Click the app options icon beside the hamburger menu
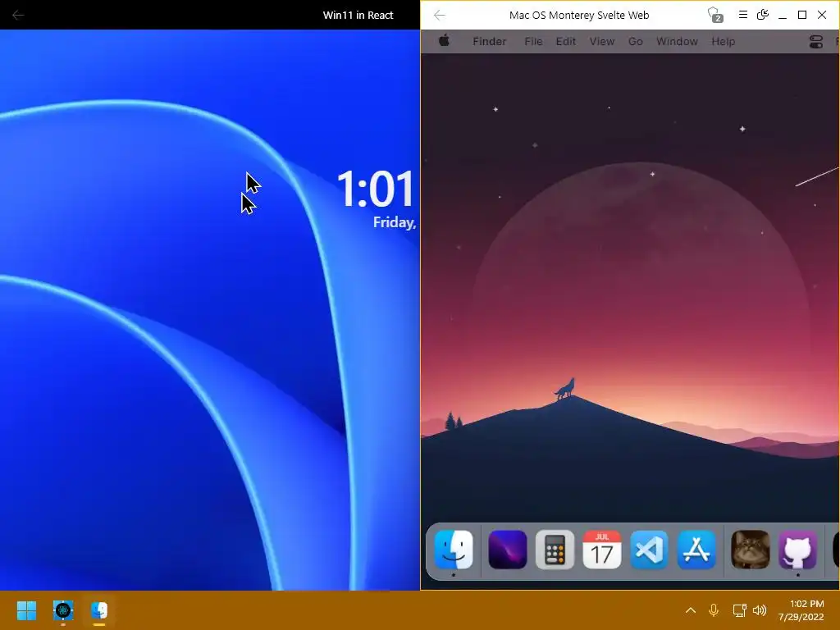The image size is (840, 630). 762,15
